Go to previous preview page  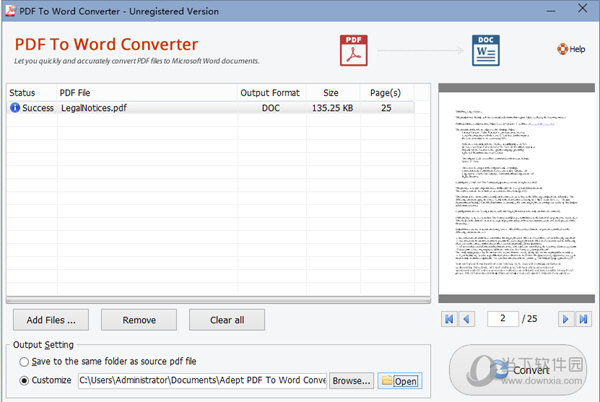tap(466, 319)
